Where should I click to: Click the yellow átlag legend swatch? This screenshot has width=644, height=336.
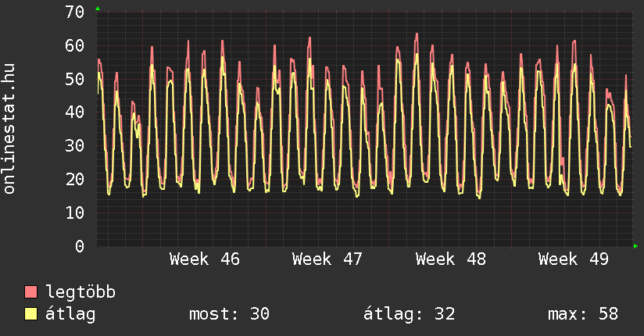point(31,314)
